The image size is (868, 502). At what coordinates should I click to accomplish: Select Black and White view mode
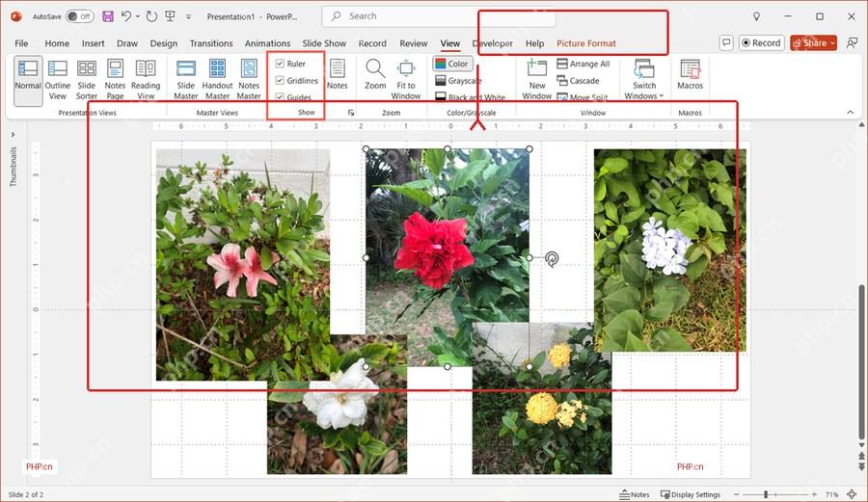(x=470, y=97)
